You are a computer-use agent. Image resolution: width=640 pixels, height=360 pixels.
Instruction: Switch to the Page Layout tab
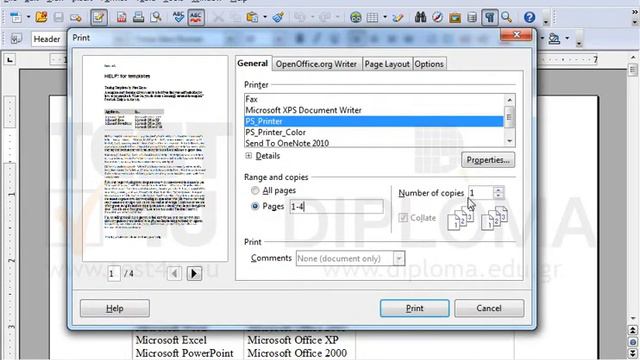pos(387,64)
